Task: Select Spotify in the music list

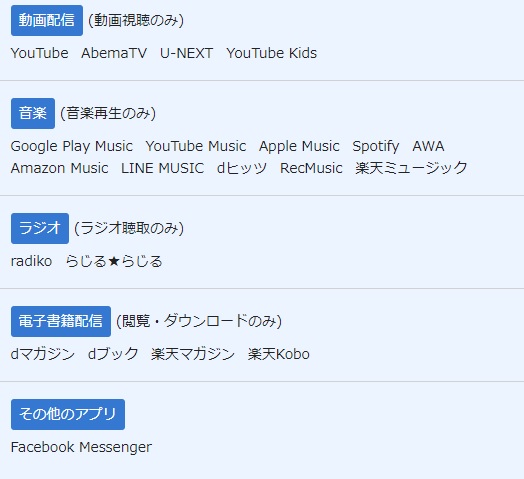Action: click(x=376, y=146)
